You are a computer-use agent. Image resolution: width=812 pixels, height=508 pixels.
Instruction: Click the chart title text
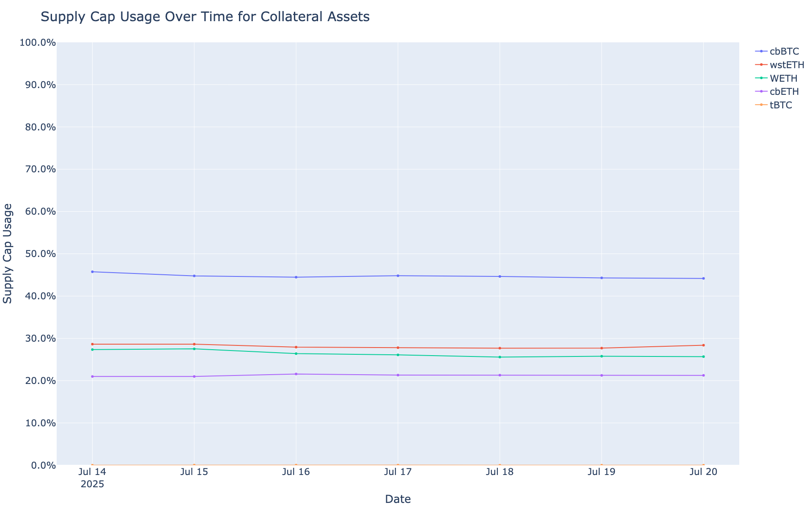tap(205, 17)
